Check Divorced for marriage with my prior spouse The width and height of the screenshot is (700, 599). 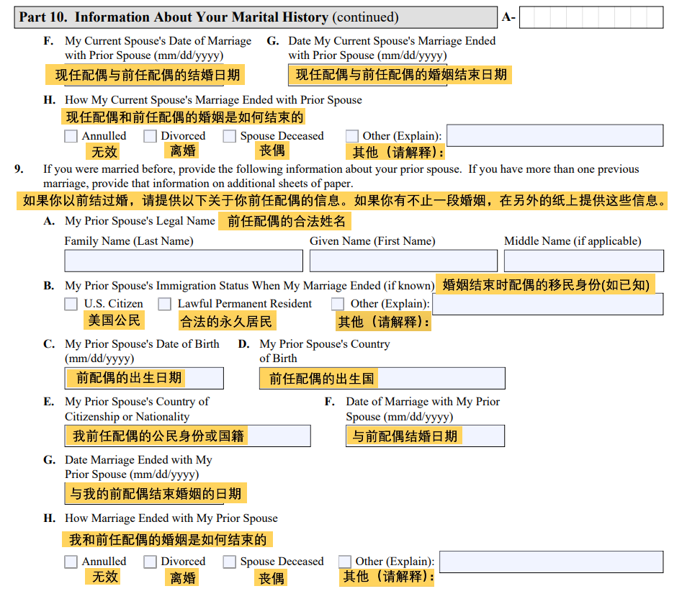pyautogui.click(x=150, y=562)
